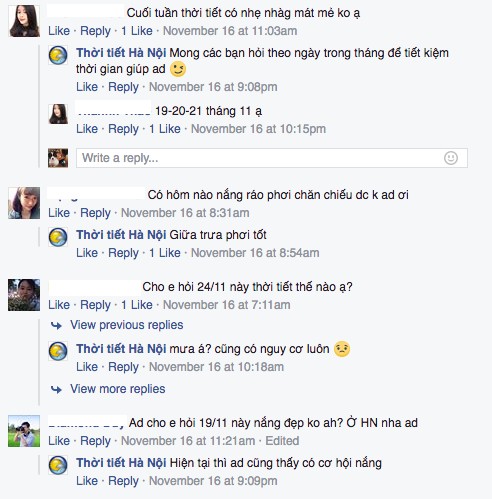Open photographer avatar of 19/11 question commenter
The image size is (492, 499).
(24, 431)
